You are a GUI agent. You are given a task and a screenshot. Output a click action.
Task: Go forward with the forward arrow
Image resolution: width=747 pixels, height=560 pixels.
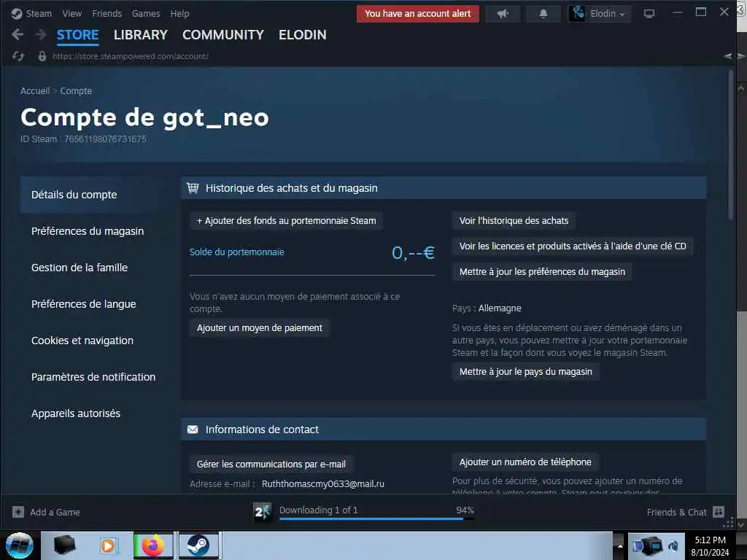pyautogui.click(x=41, y=34)
